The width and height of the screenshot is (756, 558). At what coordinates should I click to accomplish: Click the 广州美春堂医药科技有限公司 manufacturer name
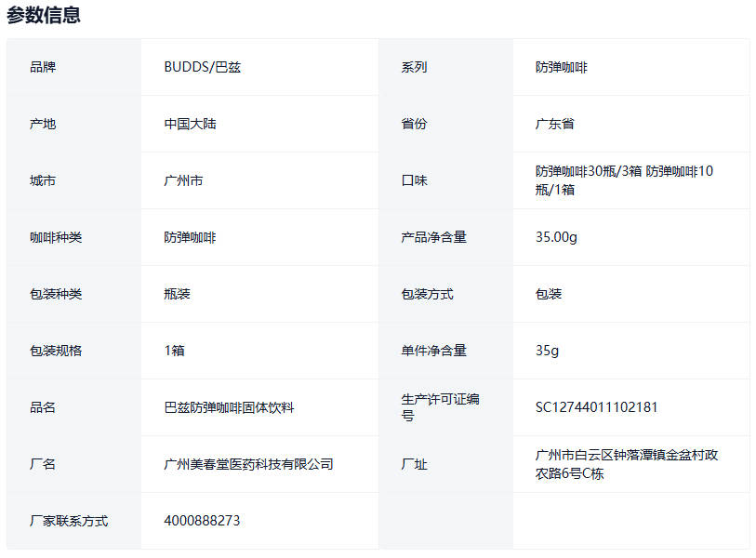click(248, 464)
